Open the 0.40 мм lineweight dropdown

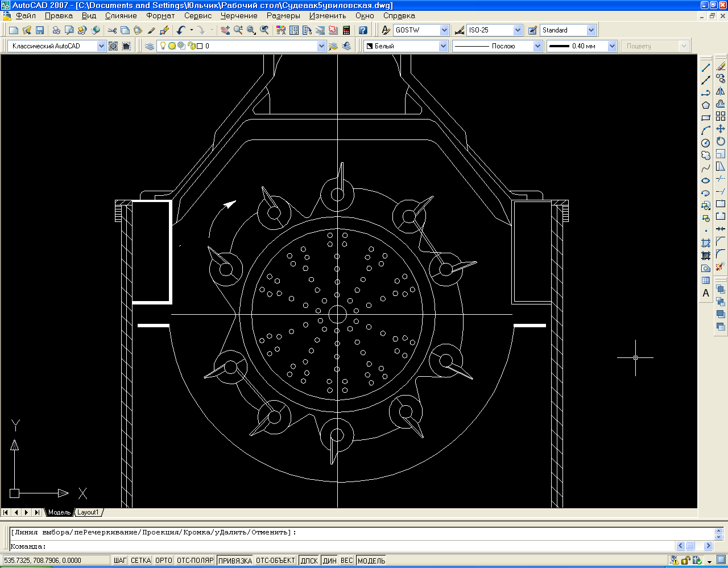(x=612, y=46)
